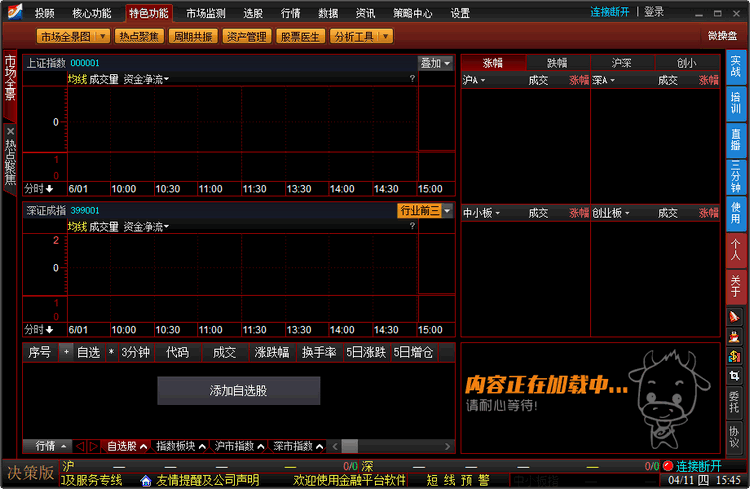Toggle the 沪深 market filter
Screen dimensions: 750x489
[622, 63]
